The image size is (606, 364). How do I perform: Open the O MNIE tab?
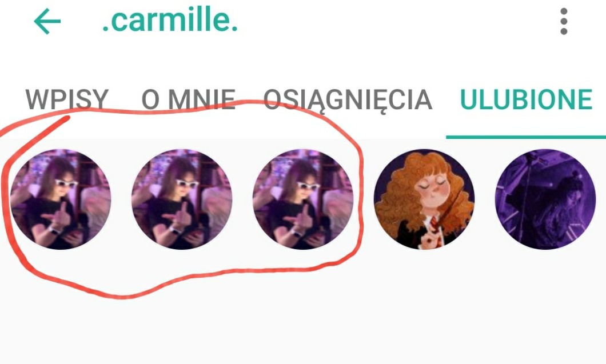(189, 99)
